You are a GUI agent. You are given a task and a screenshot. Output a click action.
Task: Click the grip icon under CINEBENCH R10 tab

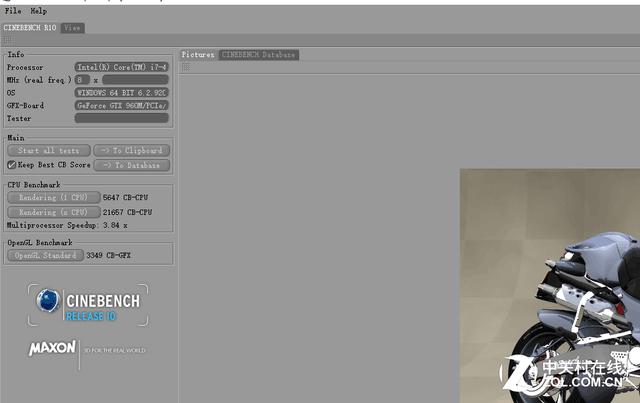pos(7,40)
